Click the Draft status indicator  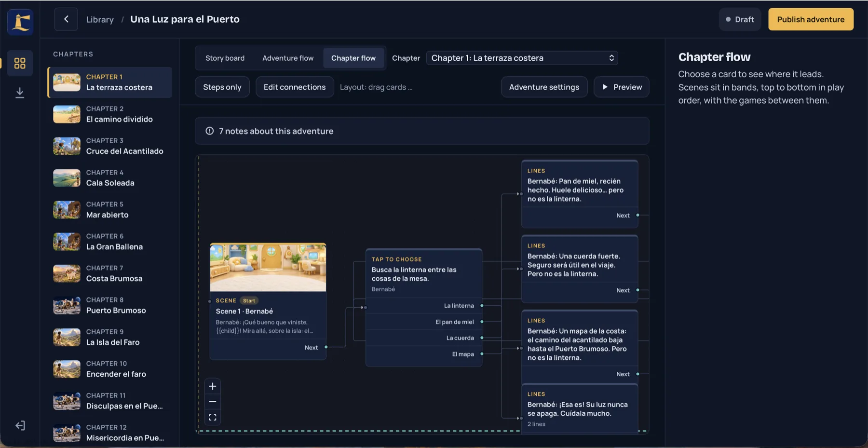[740, 19]
